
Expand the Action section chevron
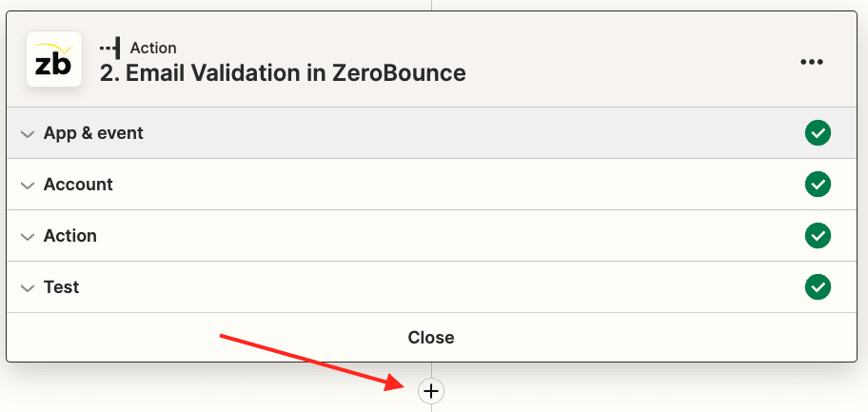tap(27, 237)
